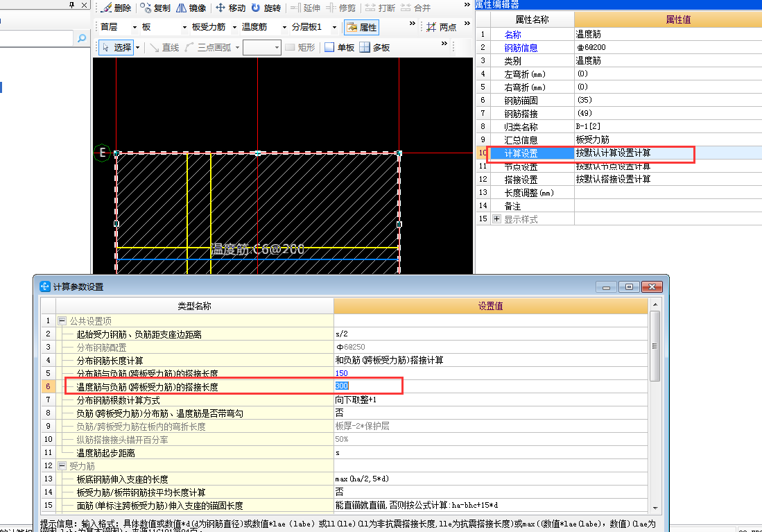Activate the 选择 selection tool
762x532 pixels.
(116, 47)
